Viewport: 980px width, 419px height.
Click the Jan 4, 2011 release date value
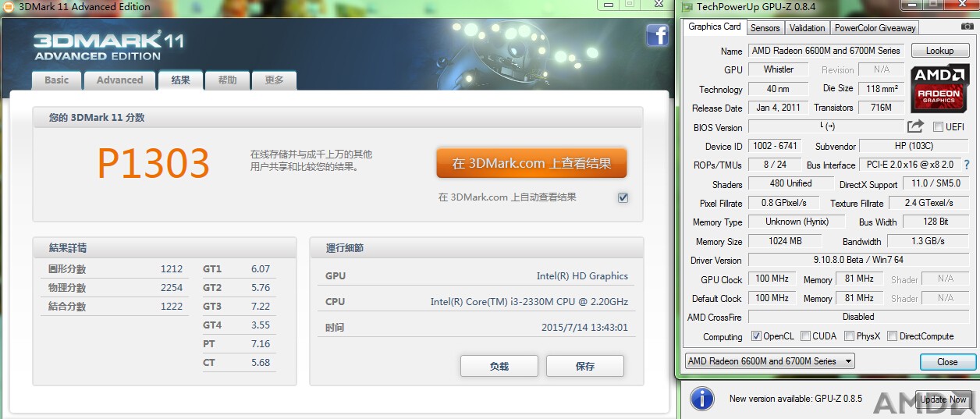click(x=778, y=108)
